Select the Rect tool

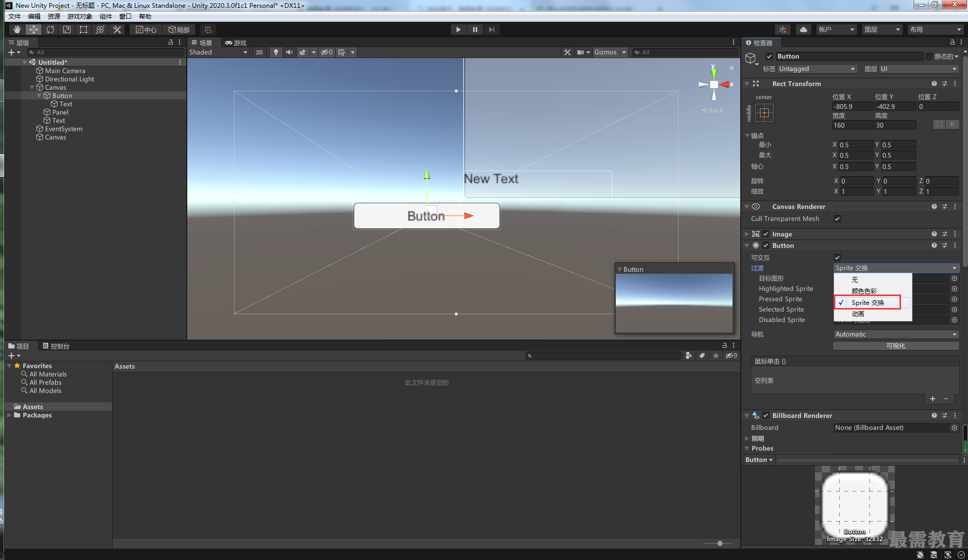coord(84,30)
